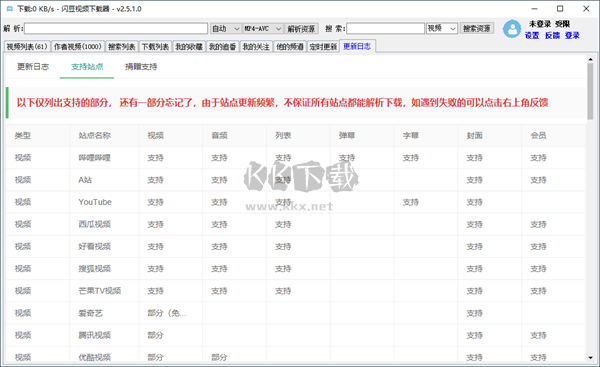The image size is (600, 367).
Task: Click the 反馈 link
Action: (552, 36)
